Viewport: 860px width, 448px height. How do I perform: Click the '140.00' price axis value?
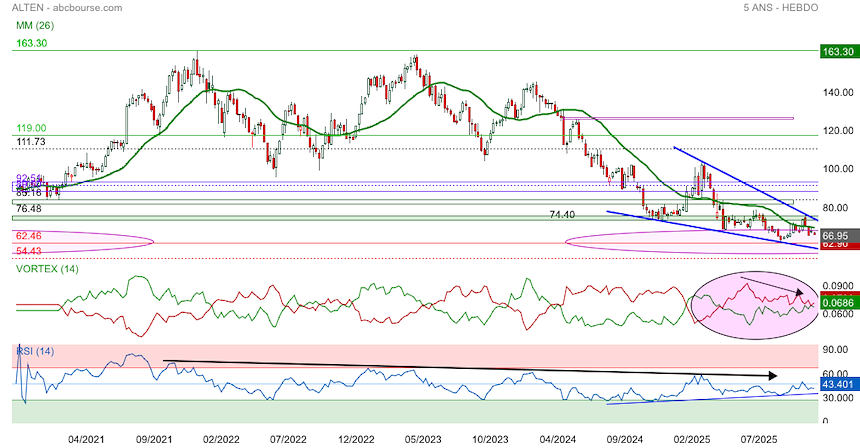838,93
